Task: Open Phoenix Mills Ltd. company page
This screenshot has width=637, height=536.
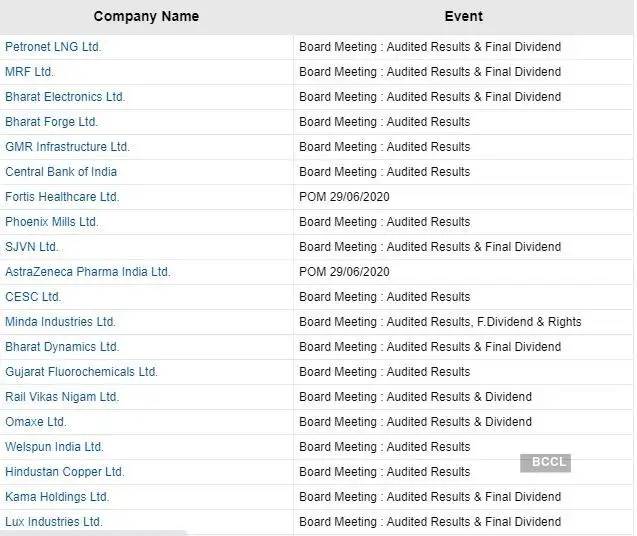Action: pos(52,222)
